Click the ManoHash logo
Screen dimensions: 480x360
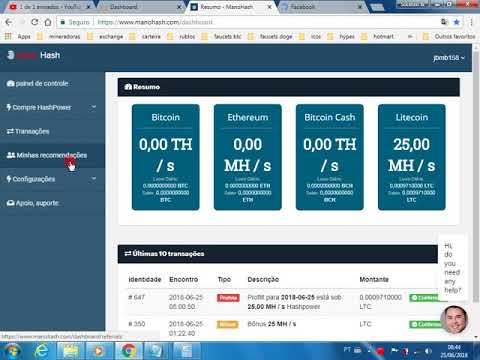(x=33, y=55)
